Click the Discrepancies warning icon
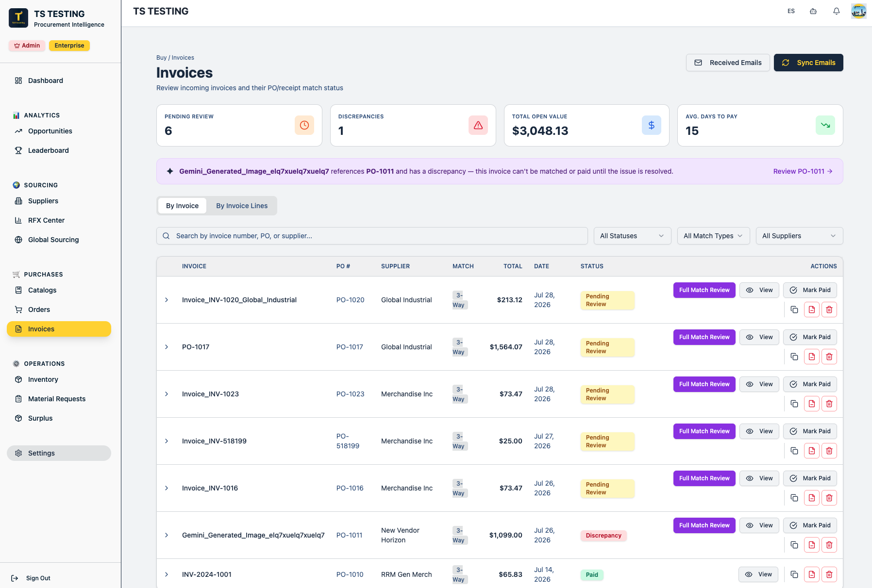 [x=478, y=125]
